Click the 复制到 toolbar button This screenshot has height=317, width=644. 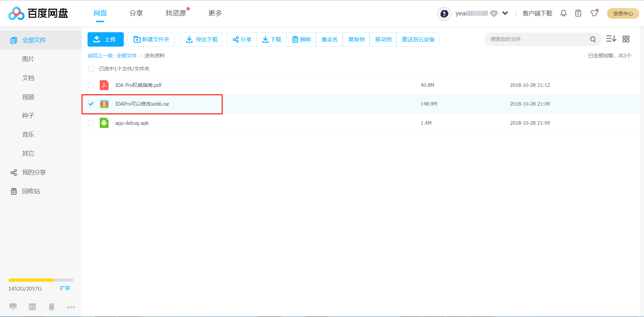[x=356, y=40]
